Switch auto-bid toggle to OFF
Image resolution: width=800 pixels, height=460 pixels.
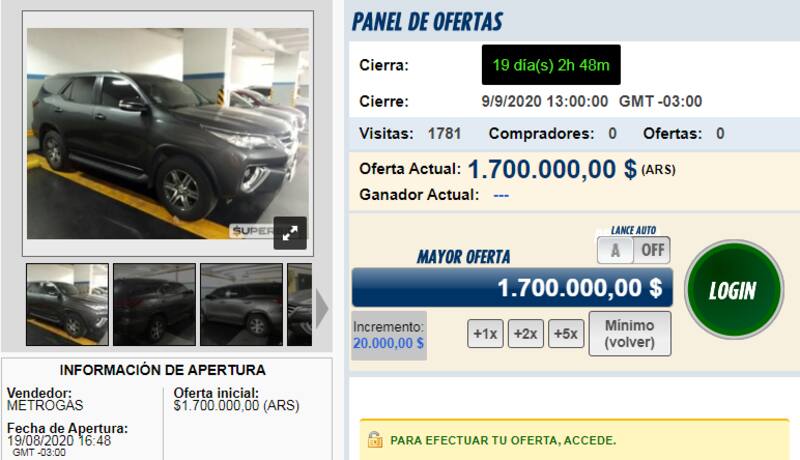pyautogui.click(x=653, y=250)
